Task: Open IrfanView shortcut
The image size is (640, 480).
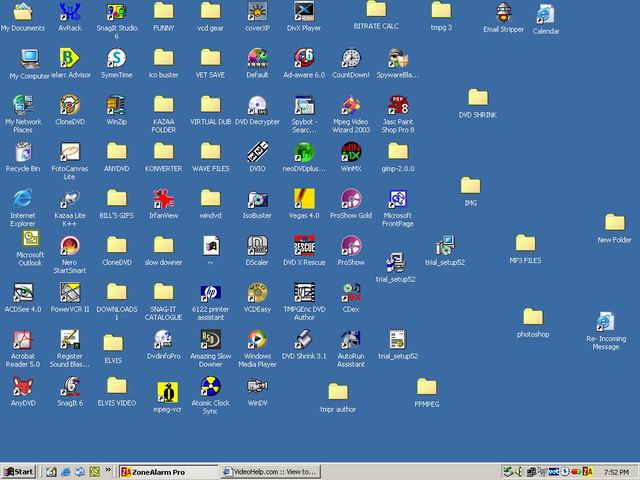Action: (x=164, y=200)
